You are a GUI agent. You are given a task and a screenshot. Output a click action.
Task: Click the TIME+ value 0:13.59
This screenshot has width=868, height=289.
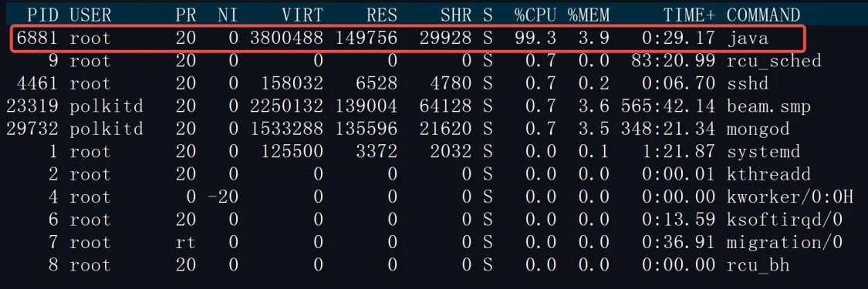[x=679, y=220]
